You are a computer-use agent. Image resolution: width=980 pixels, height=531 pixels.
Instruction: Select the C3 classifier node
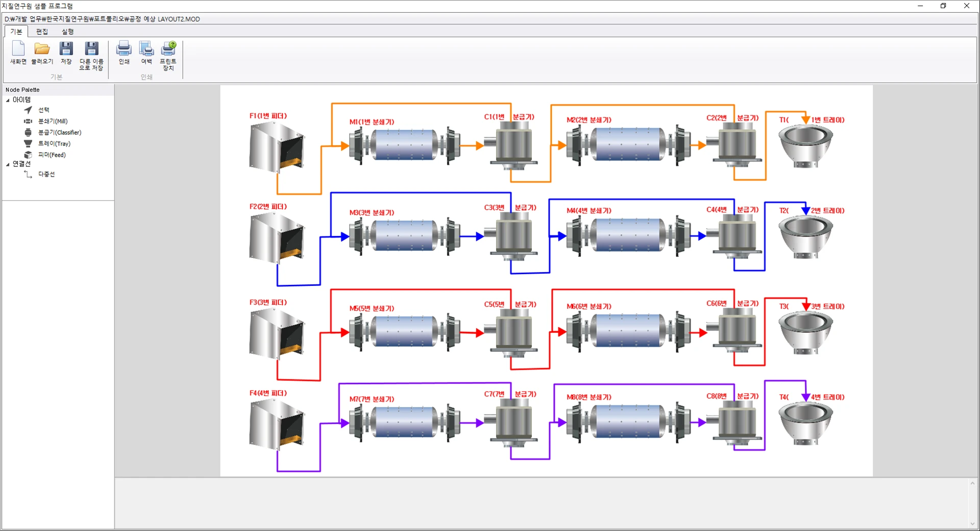pyautogui.click(x=512, y=237)
